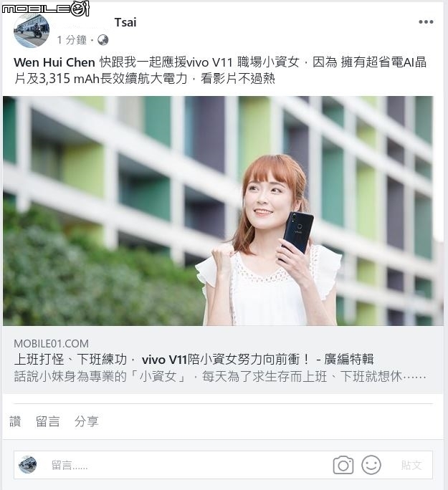Screen dimensions: 448x490
Task: Open the poster's motorcycle profile picture
Action: (32, 31)
